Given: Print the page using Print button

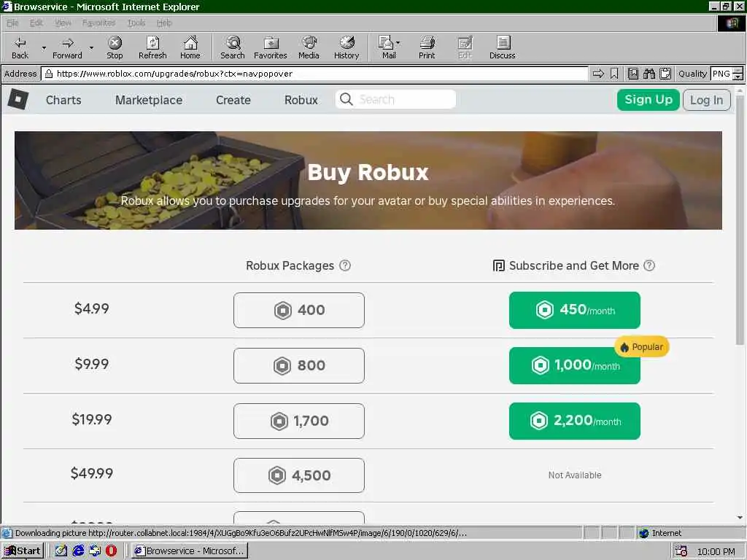Looking at the screenshot, I should (427, 47).
